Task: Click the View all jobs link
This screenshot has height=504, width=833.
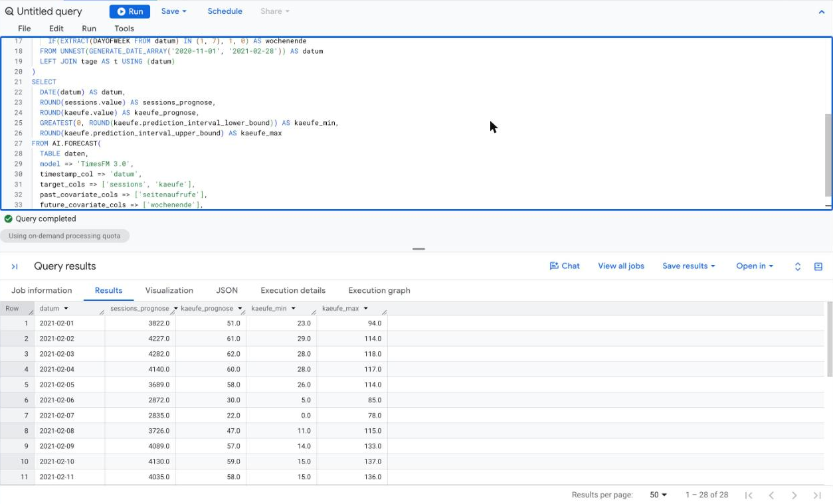Action: [621, 266]
